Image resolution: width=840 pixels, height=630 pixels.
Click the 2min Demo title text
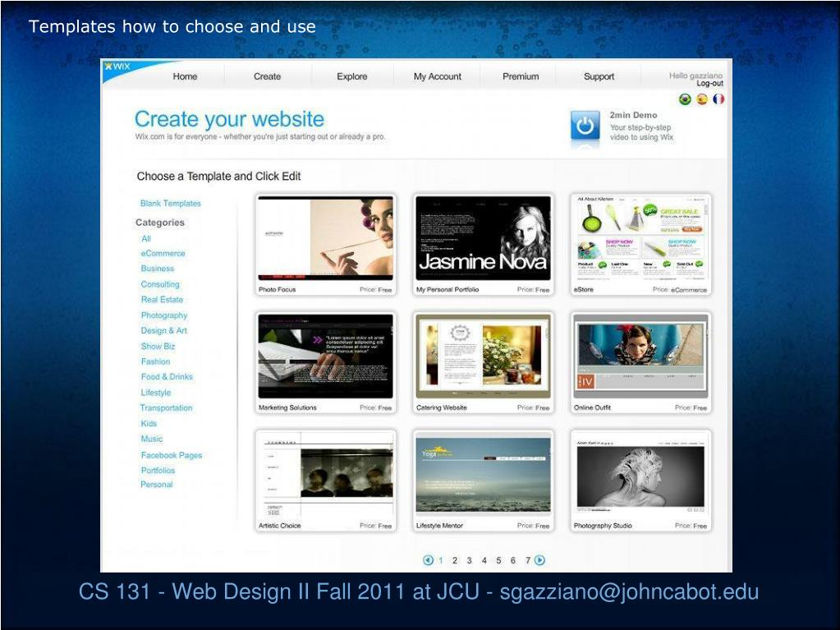(x=633, y=115)
